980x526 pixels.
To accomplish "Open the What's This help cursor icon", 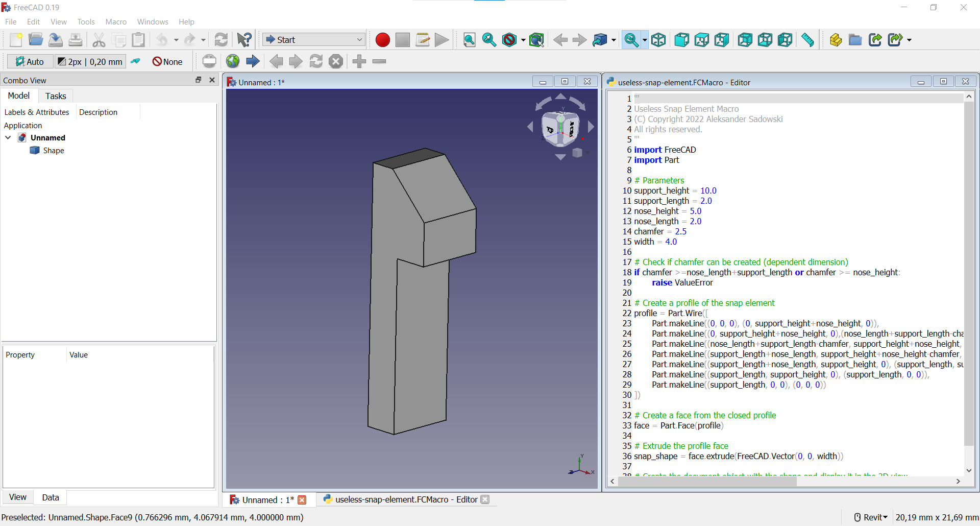I will (x=244, y=40).
